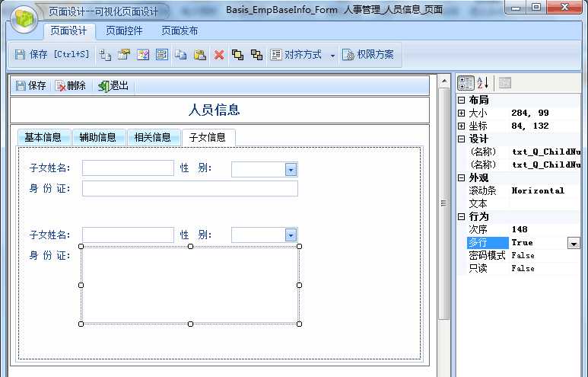Expand the 坐标 property
The width and height of the screenshot is (588, 377).
coord(462,126)
